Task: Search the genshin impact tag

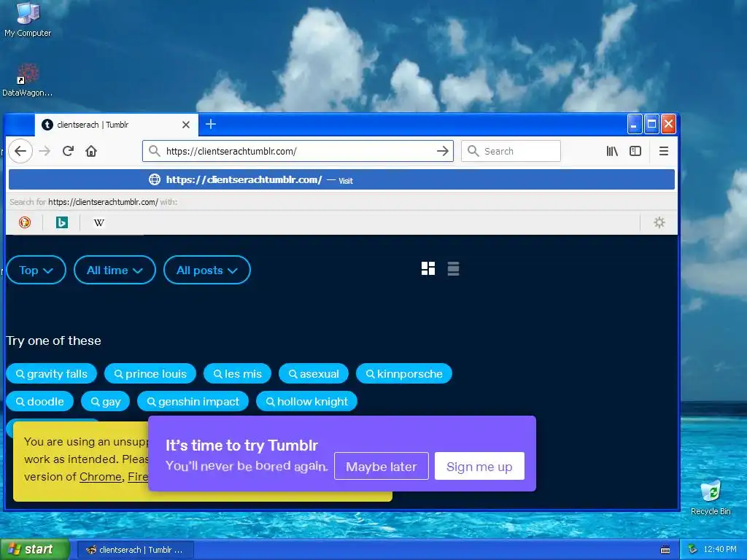Action: [193, 402]
